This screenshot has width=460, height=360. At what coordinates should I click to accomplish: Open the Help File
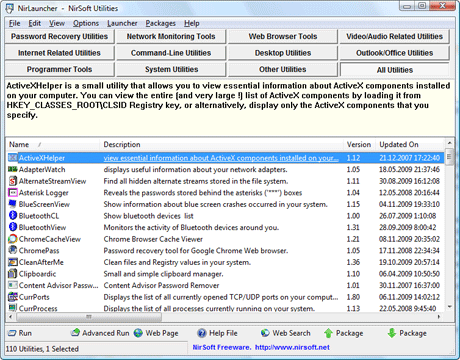pyautogui.click(x=217, y=333)
